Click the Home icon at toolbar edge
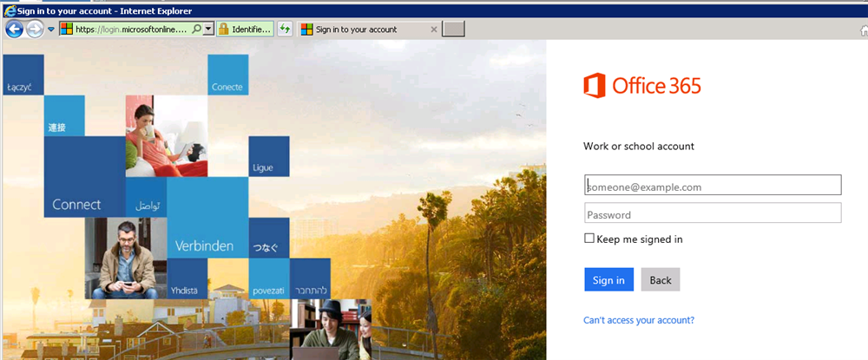868x360 pixels. [864, 30]
